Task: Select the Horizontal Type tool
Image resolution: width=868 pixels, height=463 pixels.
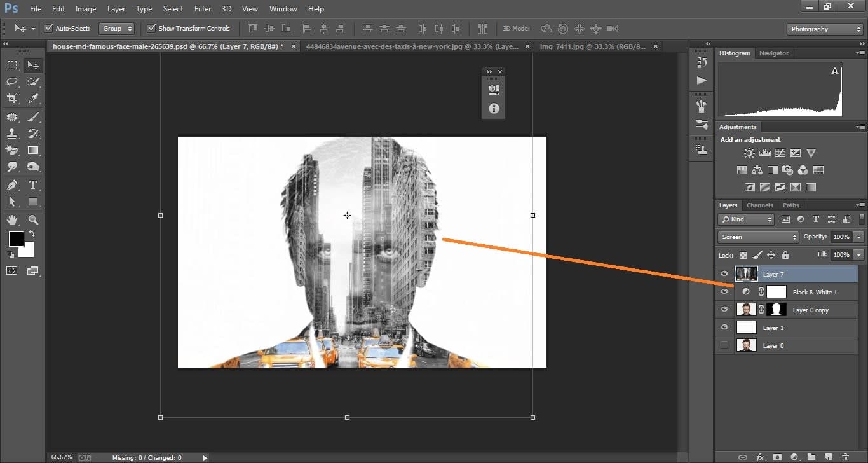Action: point(33,184)
